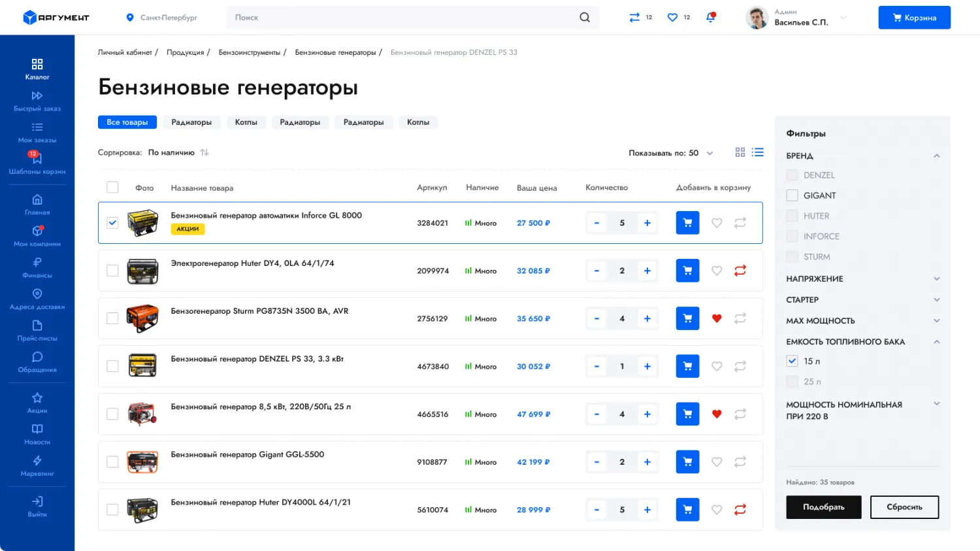This screenshot has width=980, height=551.
Task: Open the notifications bell icon
Action: coord(710,18)
